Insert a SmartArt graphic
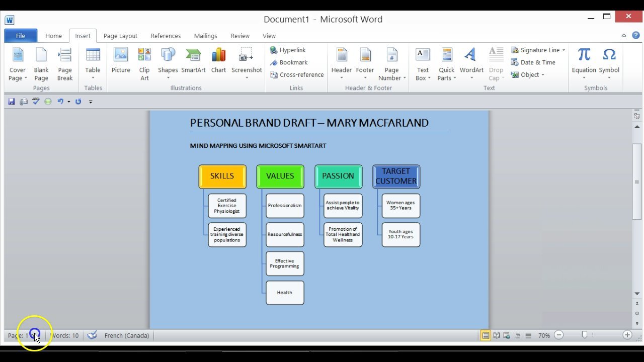This screenshot has height=362, width=644. coord(193,61)
